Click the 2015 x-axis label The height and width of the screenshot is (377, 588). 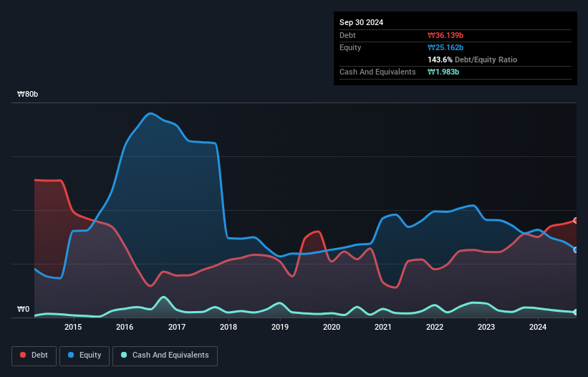coord(73,327)
